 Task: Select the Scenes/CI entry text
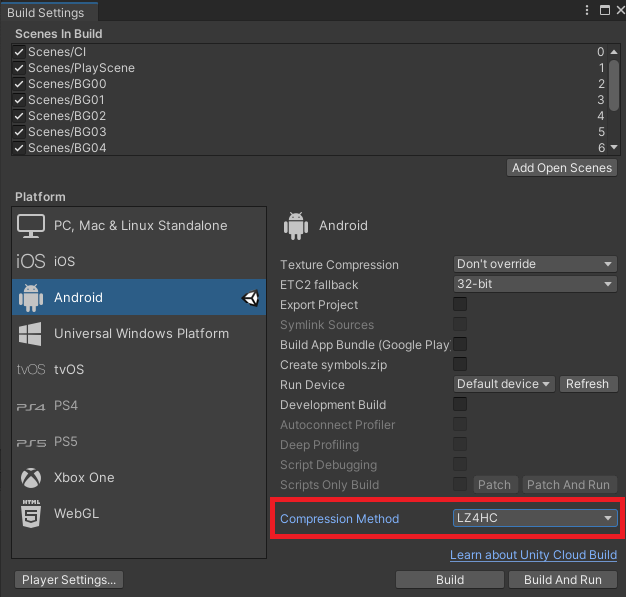click(x=57, y=52)
